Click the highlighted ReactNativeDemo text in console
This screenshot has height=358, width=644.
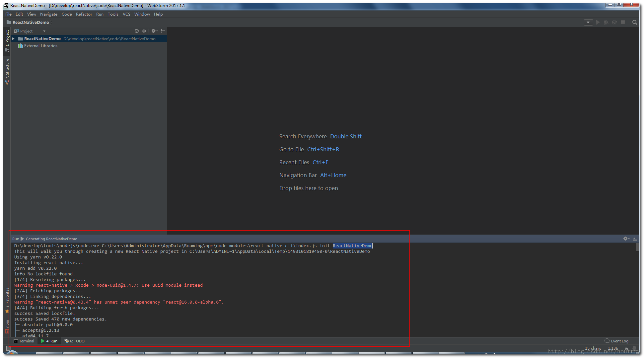pyautogui.click(x=352, y=246)
